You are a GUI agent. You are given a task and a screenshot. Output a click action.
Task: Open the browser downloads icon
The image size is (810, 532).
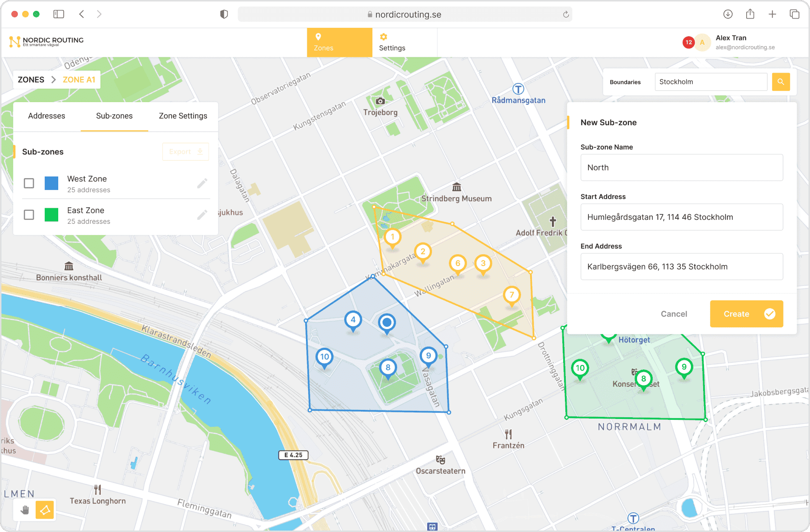click(x=728, y=14)
